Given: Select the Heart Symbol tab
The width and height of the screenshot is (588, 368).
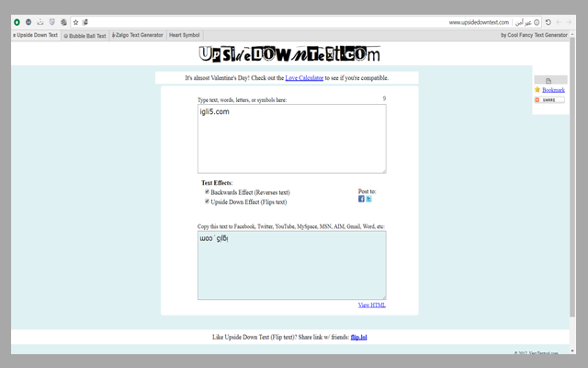Looking at the screenshot, I should (x=184, y=36).
